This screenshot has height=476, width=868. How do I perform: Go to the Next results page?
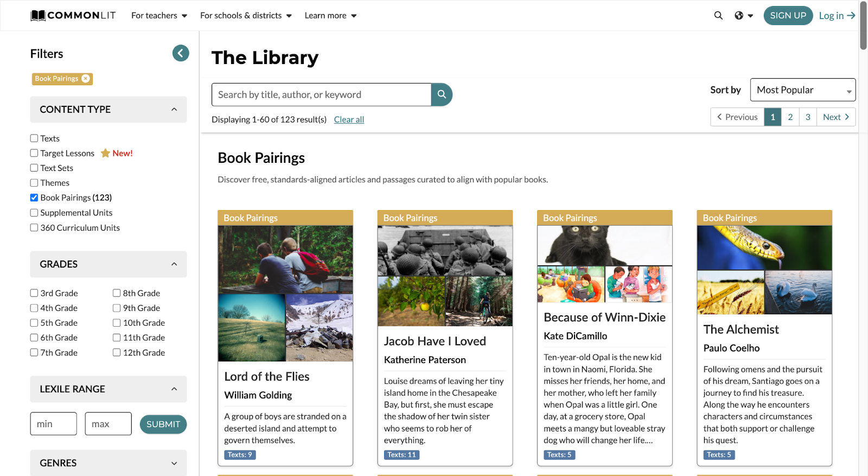tap(836, 117)
